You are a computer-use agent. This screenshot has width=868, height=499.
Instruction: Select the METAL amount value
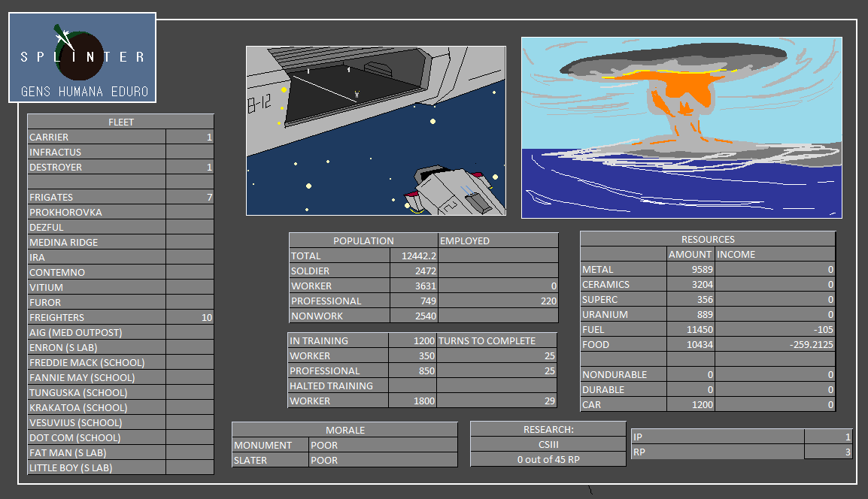[x=690, y=269]
